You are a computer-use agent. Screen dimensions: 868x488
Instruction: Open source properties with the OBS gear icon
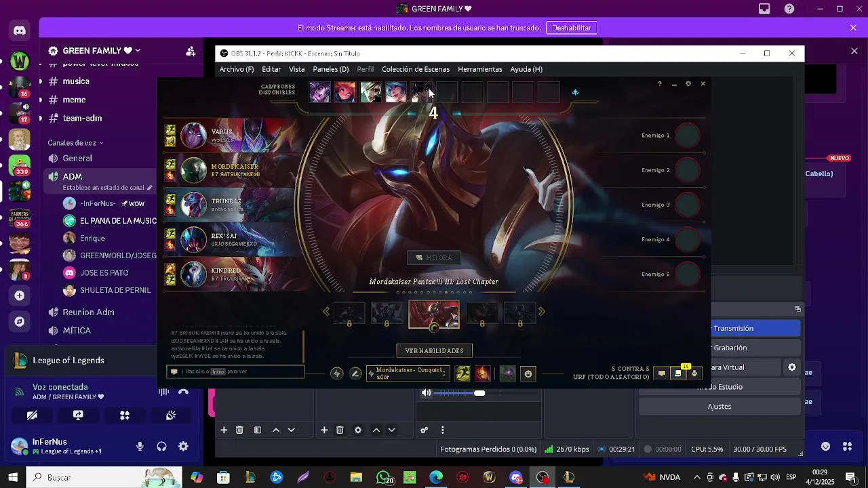[x=358, y=430]
